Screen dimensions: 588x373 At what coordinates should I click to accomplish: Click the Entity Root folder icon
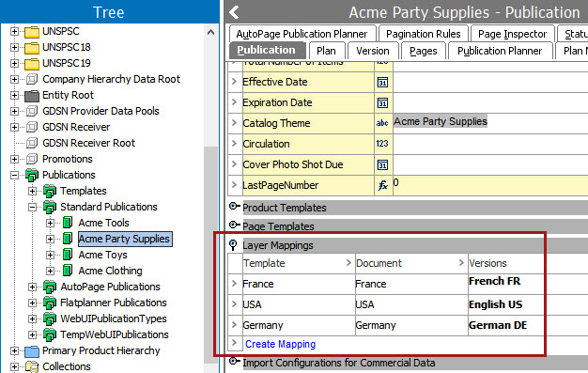pyautogui.click(x=32, y=96)
